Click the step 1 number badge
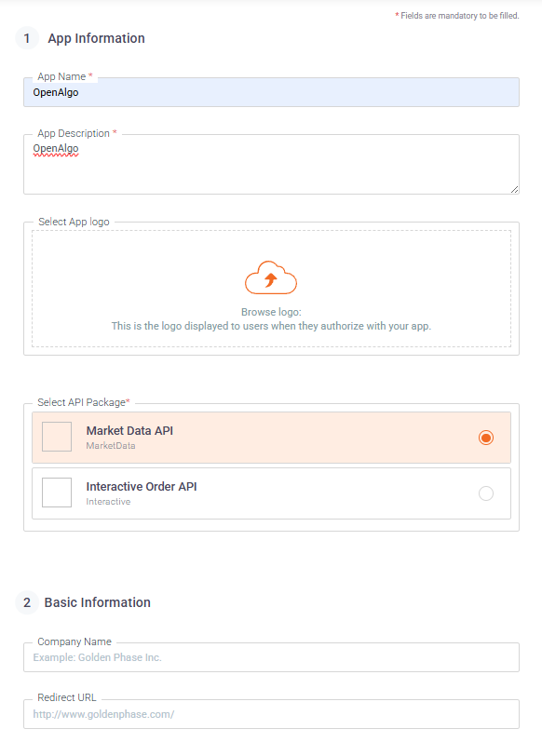 pyautogui.click(x=27, y=38)
